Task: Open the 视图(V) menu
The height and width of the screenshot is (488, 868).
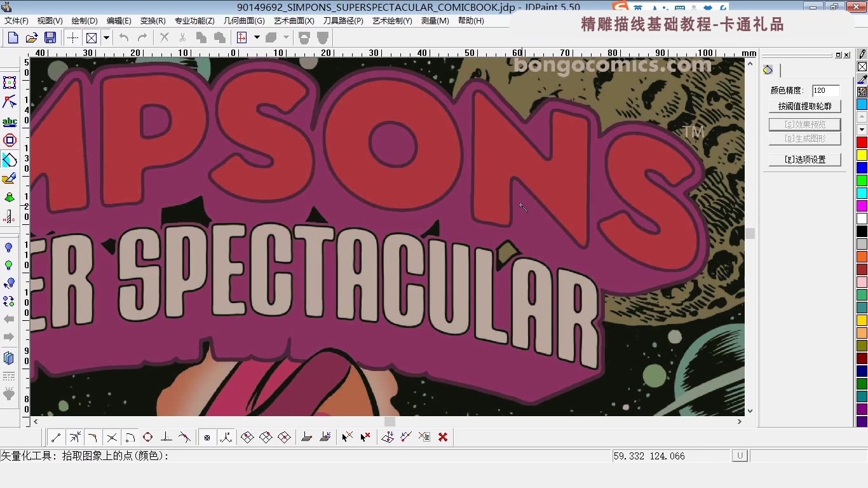Action: pyautogui.click(x=50, y=20)
